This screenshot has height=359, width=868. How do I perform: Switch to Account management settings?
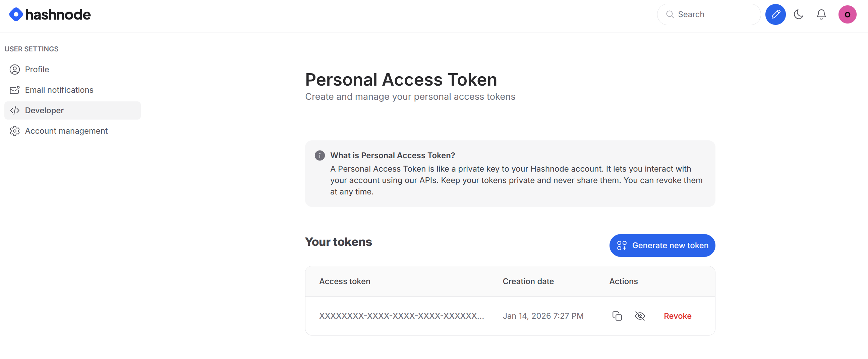pyautogui.click(x=66, y=131)
